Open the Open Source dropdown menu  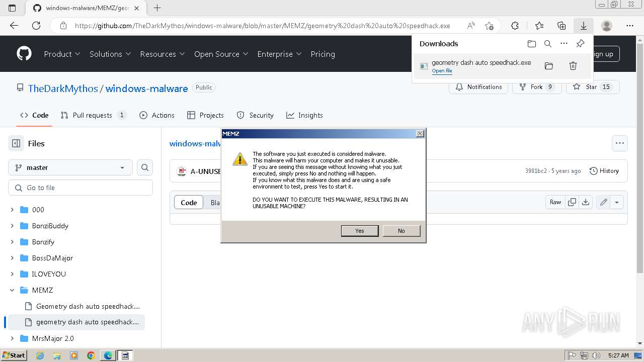pos(221,54)
